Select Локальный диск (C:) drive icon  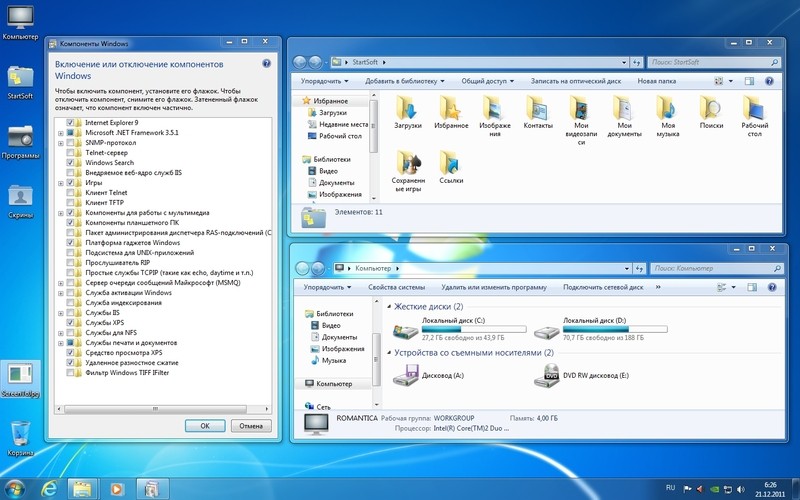406,332
